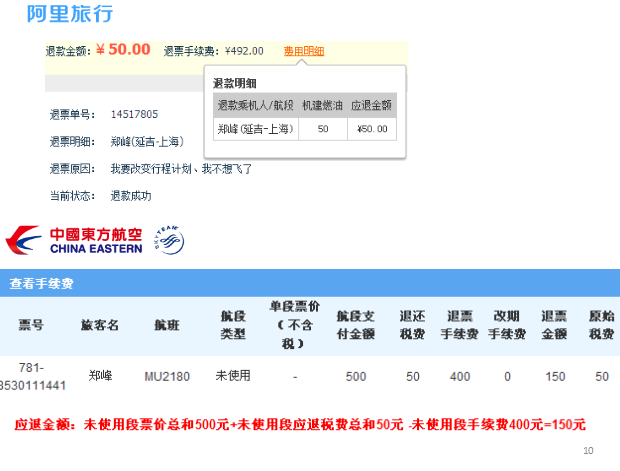Viewport: 620px width, 471px height.
Task: Click flight number MU2180
Action: pyautogui.click(x=166, y=376)
